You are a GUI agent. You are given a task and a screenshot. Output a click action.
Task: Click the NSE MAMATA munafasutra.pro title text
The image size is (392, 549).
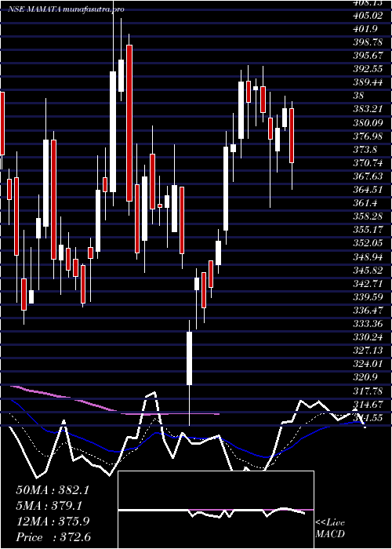pyautogui.click(x=65, y=9)
